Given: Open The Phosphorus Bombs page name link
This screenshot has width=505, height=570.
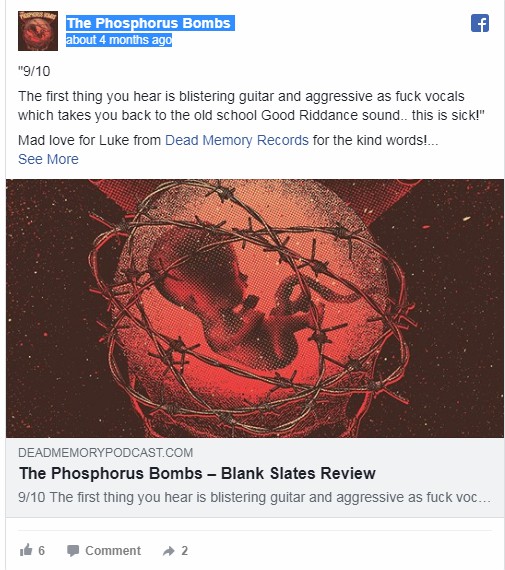Looking at the screenshot, I should coord(150,23).
